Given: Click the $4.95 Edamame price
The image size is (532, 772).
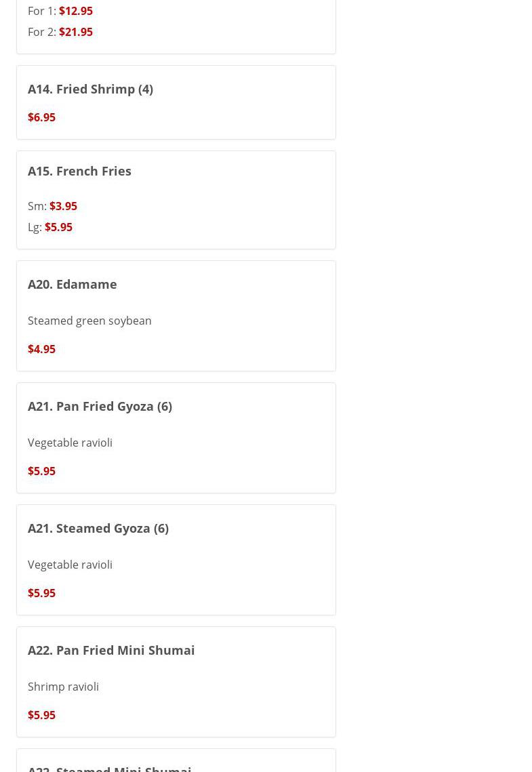Looking at the screenshot, I should (41, 349).
